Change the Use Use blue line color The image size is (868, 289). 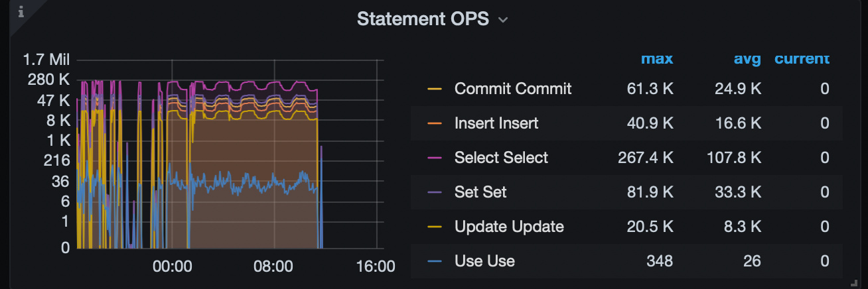pyautogui.click(x=435, y=261)
